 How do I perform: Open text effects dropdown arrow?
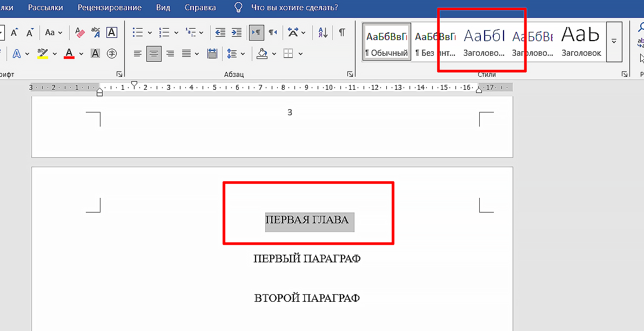[x=27, y=54]
